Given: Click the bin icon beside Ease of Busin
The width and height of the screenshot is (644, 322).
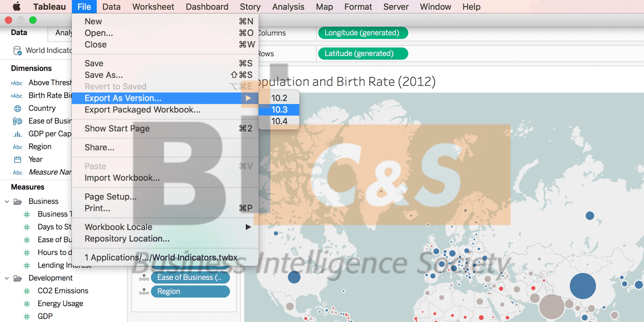Looking at the screenshot, I should point(18,121).
